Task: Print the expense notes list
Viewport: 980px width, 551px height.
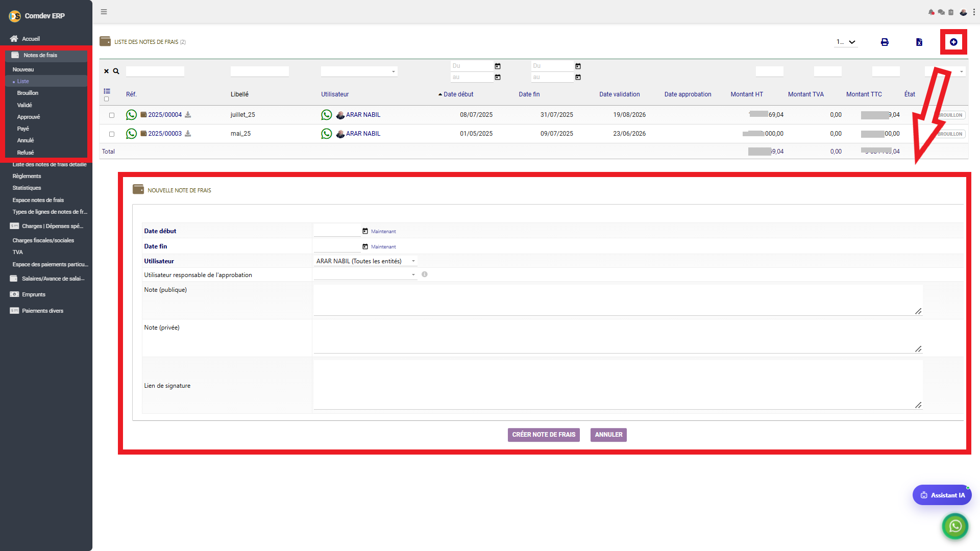Action: click(885, 42)
